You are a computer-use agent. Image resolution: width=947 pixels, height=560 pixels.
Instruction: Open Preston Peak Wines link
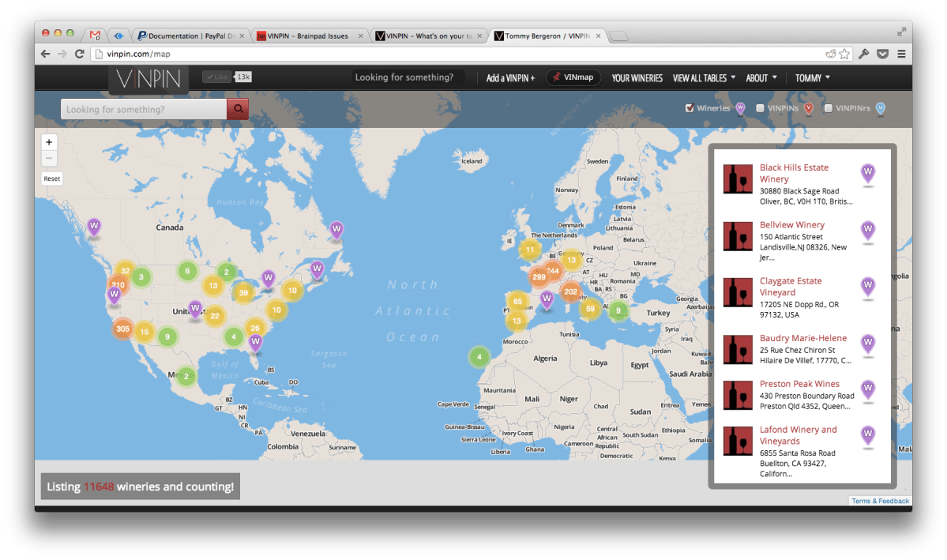(x=799, y=384)
